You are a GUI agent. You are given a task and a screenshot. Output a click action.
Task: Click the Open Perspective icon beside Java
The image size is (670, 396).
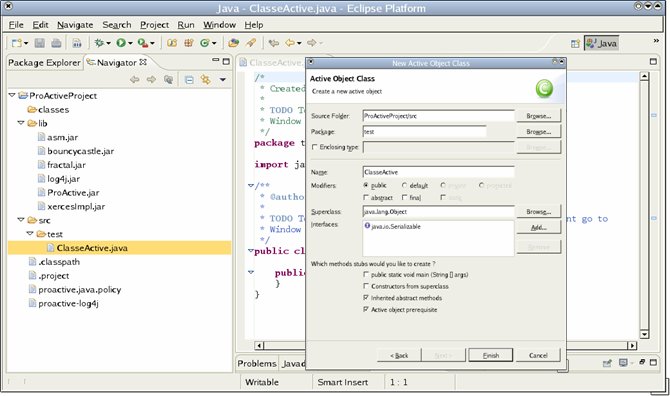(x=575, y=43)
